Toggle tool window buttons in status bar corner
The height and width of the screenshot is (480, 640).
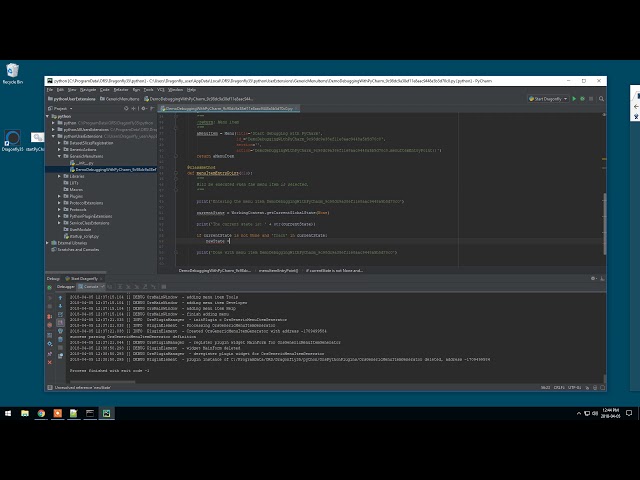50,387
